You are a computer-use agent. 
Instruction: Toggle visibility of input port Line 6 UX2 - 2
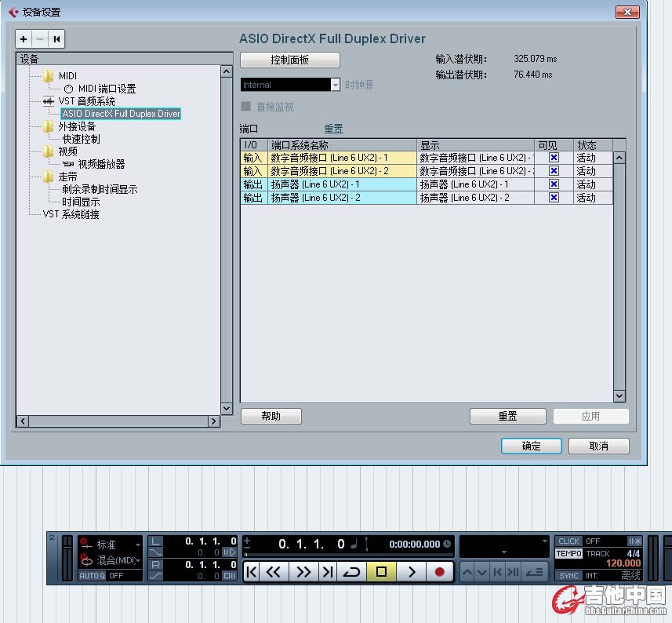[x=554, y=171]
